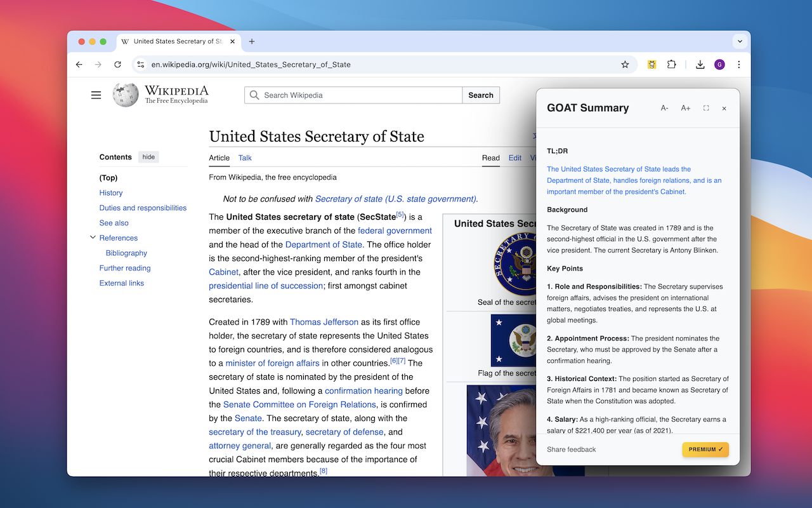This screenshot has width=812, height=508.
Task: Open the secretary of defense link
Action: 344,432
